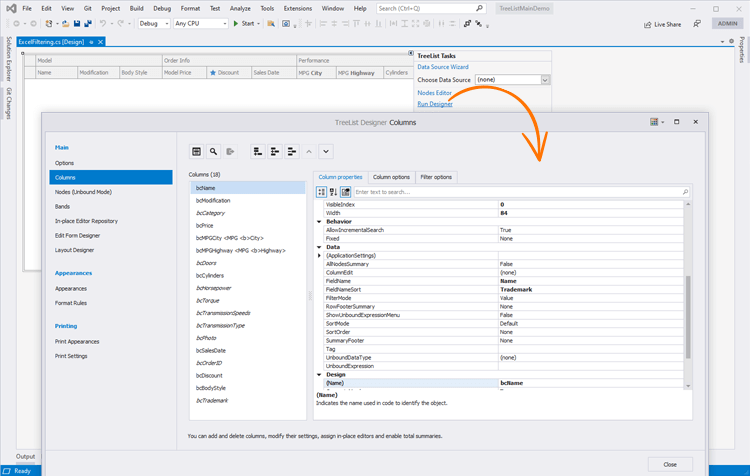Collapse the Behavior property category
The height and width of the screenshot is (476, 750).
319,221
